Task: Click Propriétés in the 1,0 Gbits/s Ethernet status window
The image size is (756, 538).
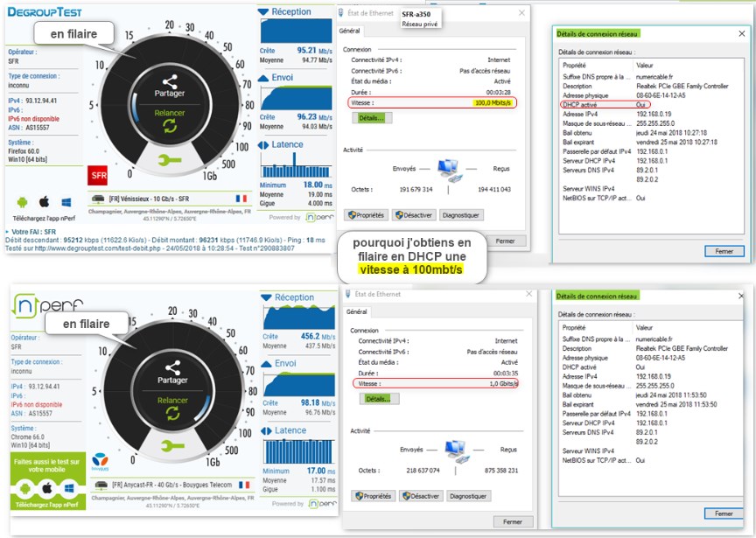Action: (x=374, y=496)
